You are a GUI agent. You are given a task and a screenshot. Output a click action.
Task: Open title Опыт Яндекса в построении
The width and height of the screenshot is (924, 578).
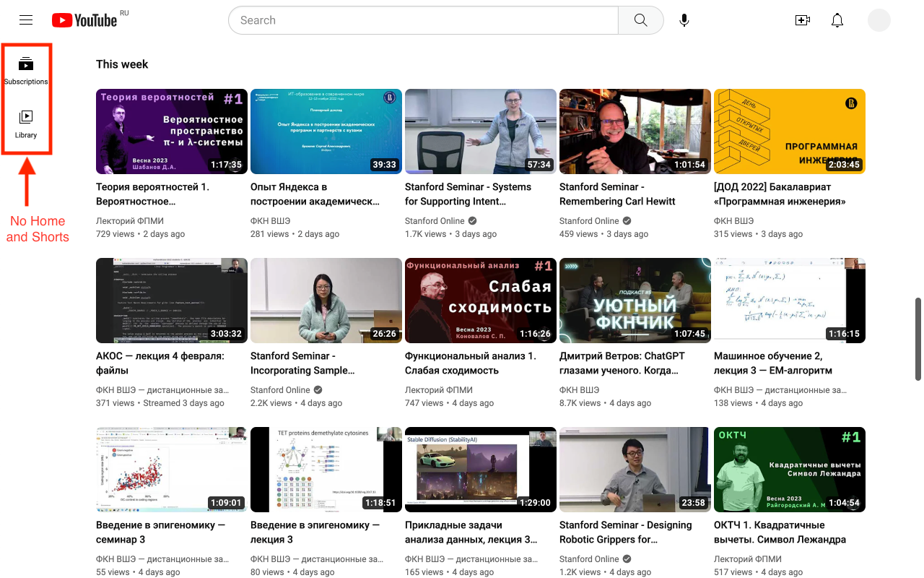click(x=315, y=194)
